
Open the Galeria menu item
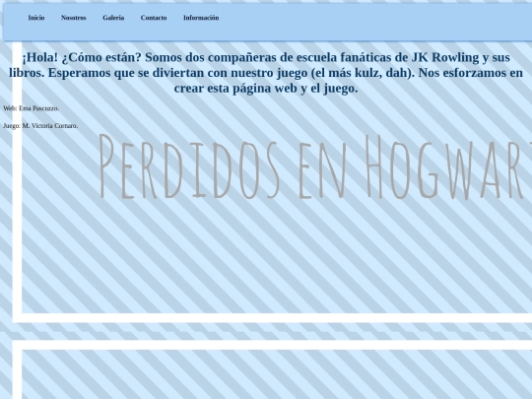(x=113, y=18)
